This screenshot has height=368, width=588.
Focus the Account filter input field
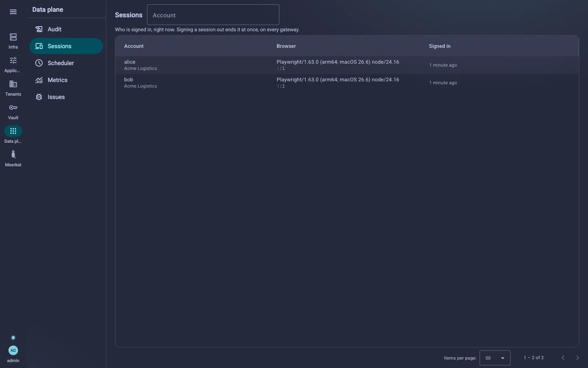click(x=213, y=15)
